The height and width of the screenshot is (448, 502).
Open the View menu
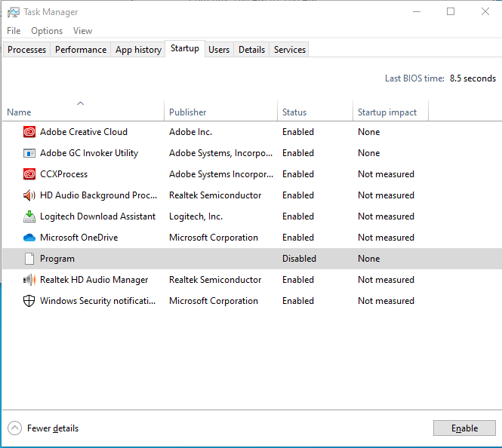pyautogui.click(x=82, y=31)
